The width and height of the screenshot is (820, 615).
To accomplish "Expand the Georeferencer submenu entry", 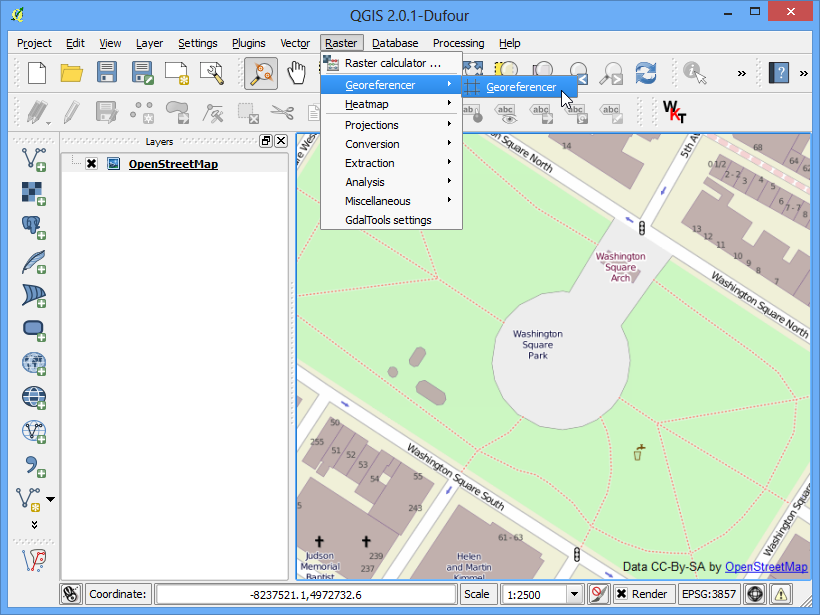I will pos(391,85).
